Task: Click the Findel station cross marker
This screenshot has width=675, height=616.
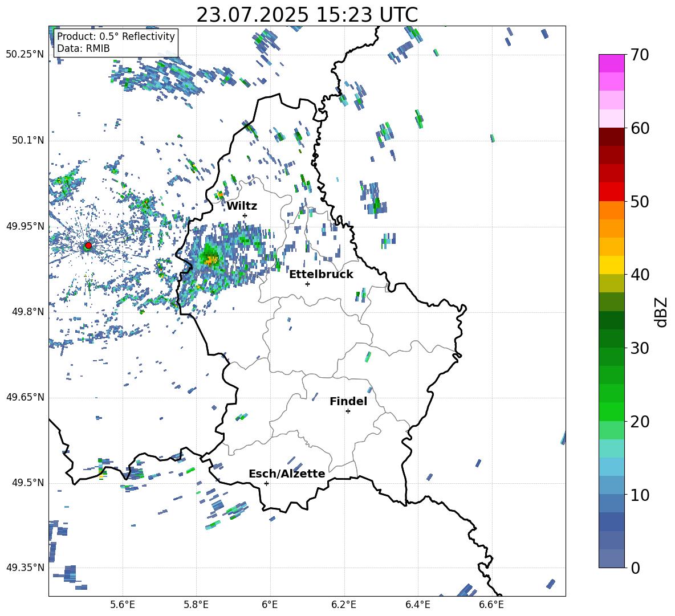Action: pos(348,411)
